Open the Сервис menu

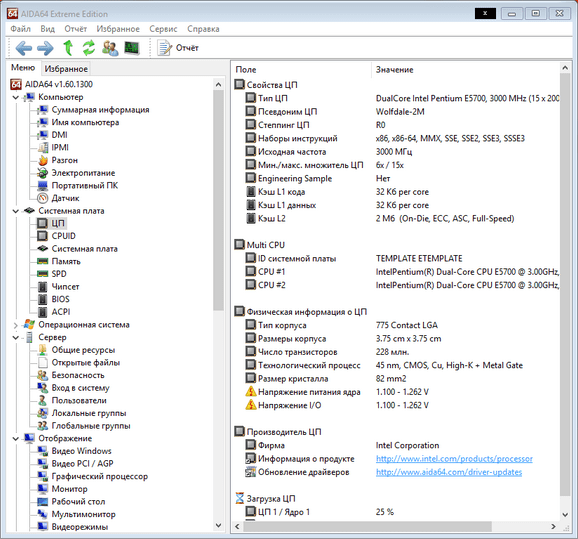(163, 29)
